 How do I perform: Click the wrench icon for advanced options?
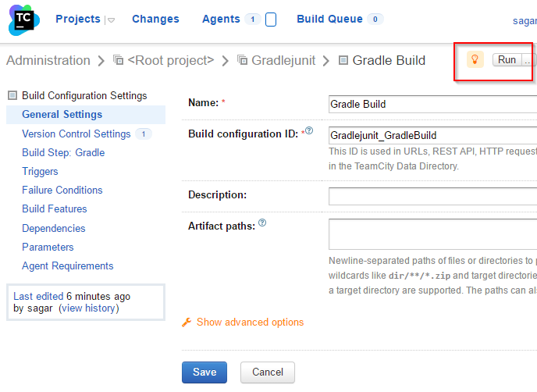(187, 322)
